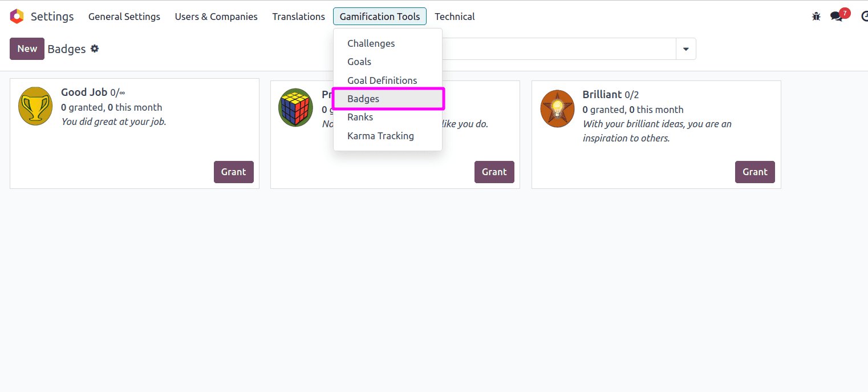Open Discuss via the conversations icon
The height and width of the screenshot is (392, 868).
click(x=836, y=17)
